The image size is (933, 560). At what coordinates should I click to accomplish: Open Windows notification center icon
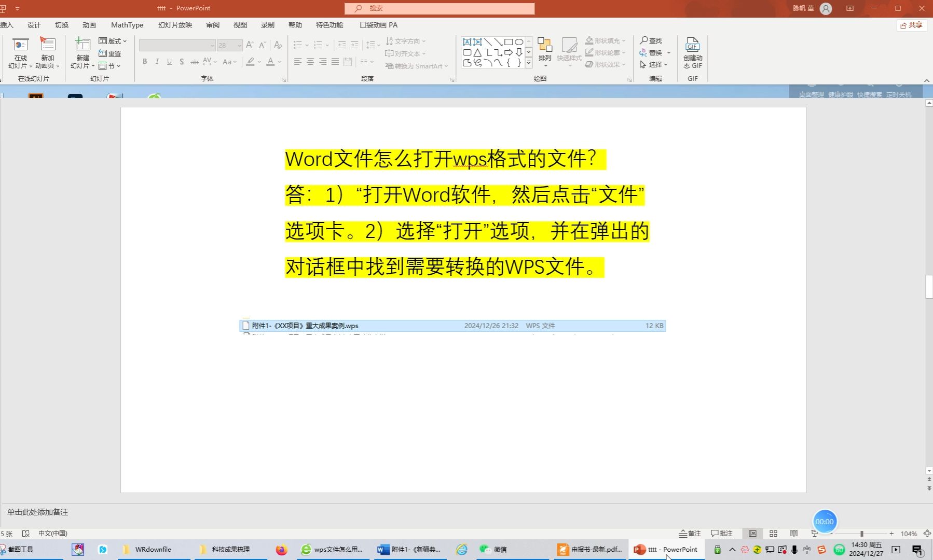click(x=917, y=550)
